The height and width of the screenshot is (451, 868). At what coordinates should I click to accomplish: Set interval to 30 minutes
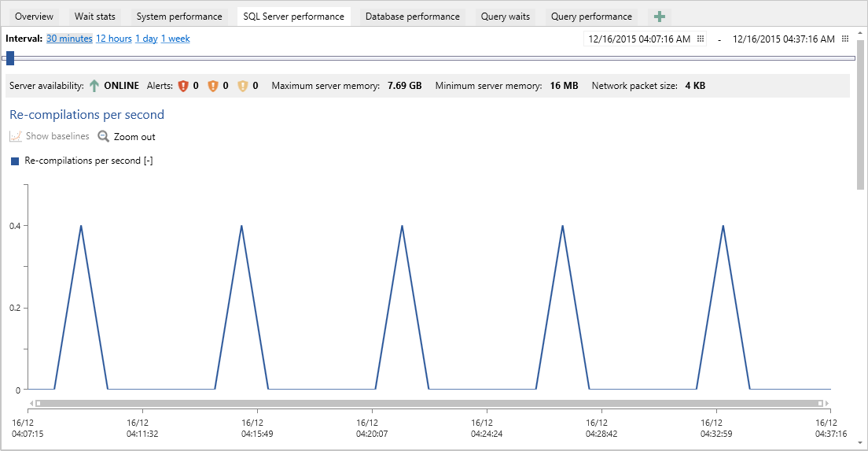coord(69,39)
